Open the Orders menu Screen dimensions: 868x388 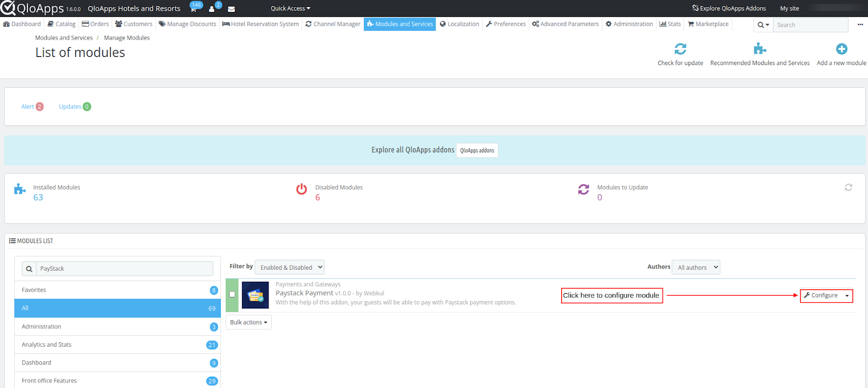click(95, 24)
